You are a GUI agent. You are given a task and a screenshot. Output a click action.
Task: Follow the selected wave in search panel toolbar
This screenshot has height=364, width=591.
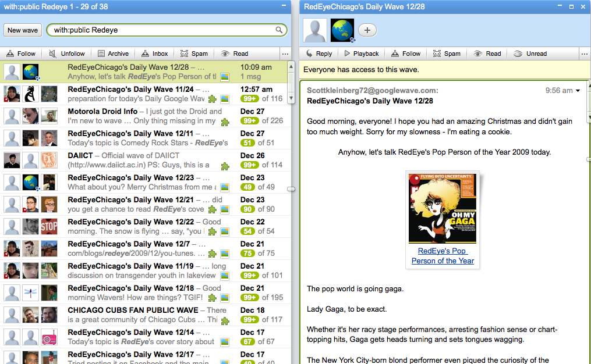[x=21, y=53]
